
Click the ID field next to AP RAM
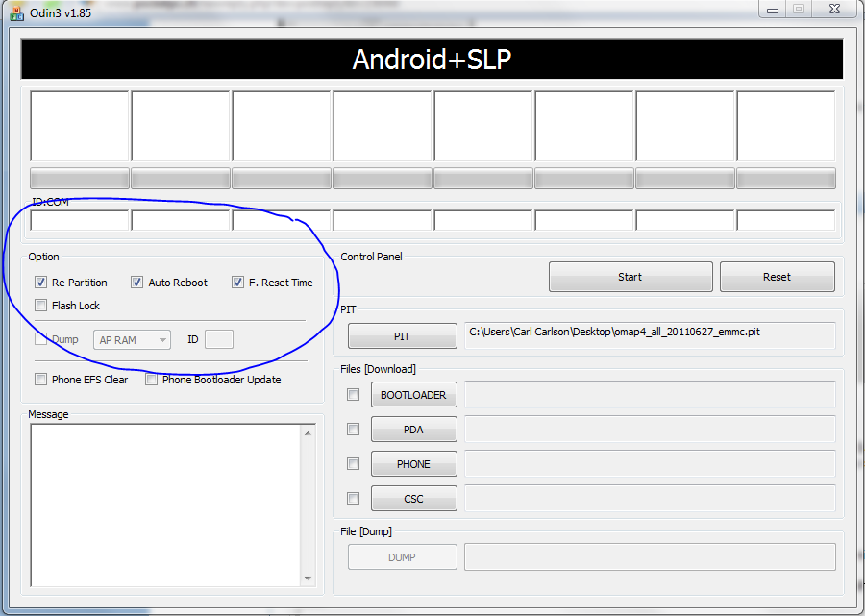click(219, 339)
